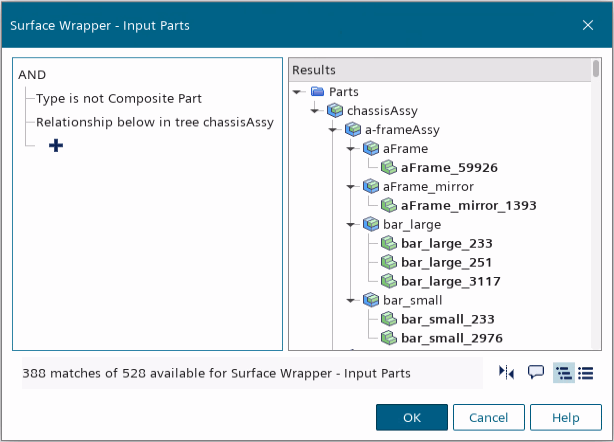Screen dimensions: 614x442
Task: Toggle the flat list display mode
Action: (x=586, y=373)
